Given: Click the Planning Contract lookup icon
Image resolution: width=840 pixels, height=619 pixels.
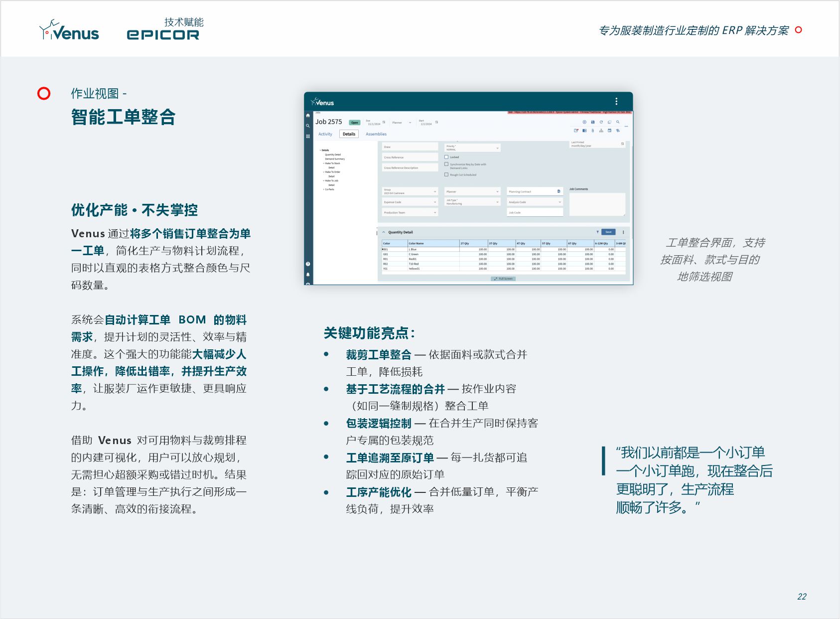Looking at the screenshot, I should click(559, 191).
